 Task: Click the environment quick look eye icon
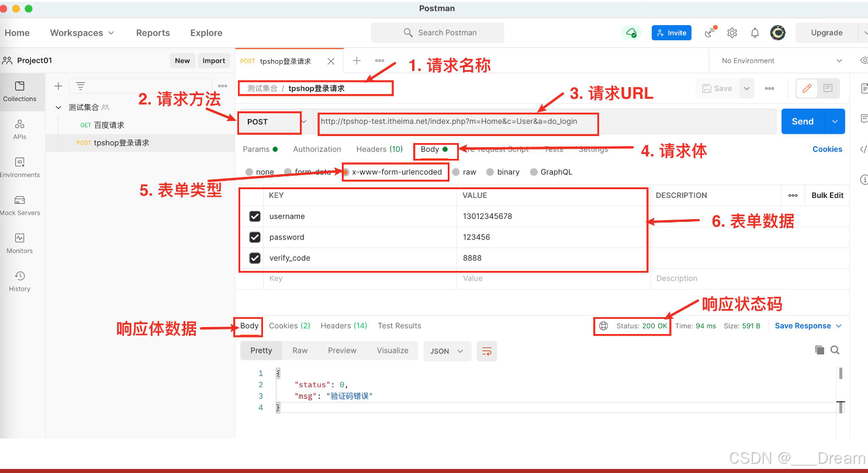(x=864, y=61)
